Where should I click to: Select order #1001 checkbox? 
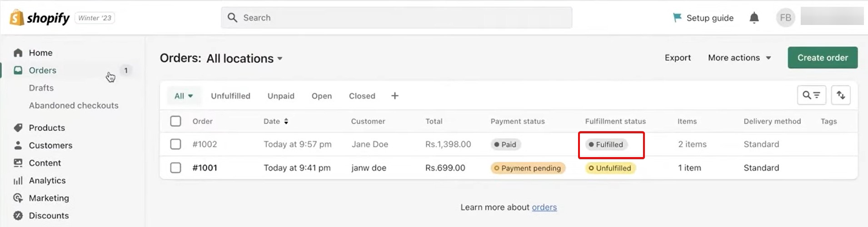(x=175, y=168)
